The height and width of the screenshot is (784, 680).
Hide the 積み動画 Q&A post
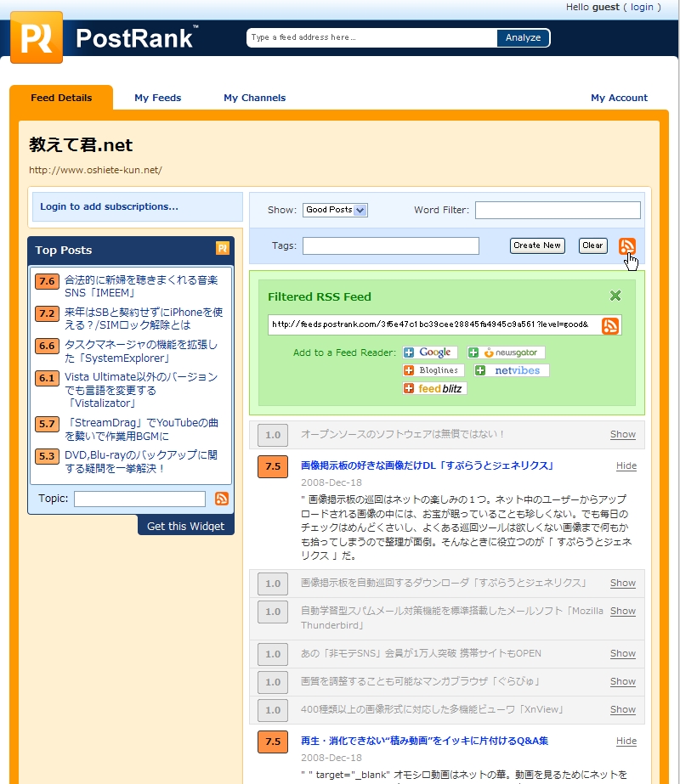click(x=626, y=741)
